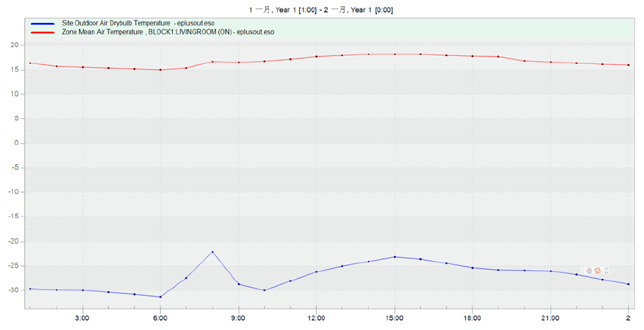Click the blue legend line swatch

pos(43,23)
